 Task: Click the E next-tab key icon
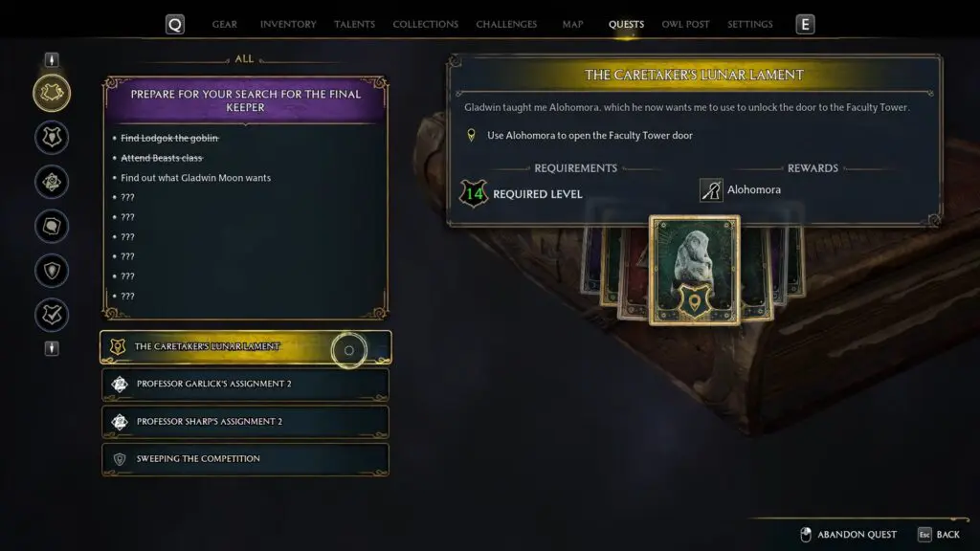(805, 24)
